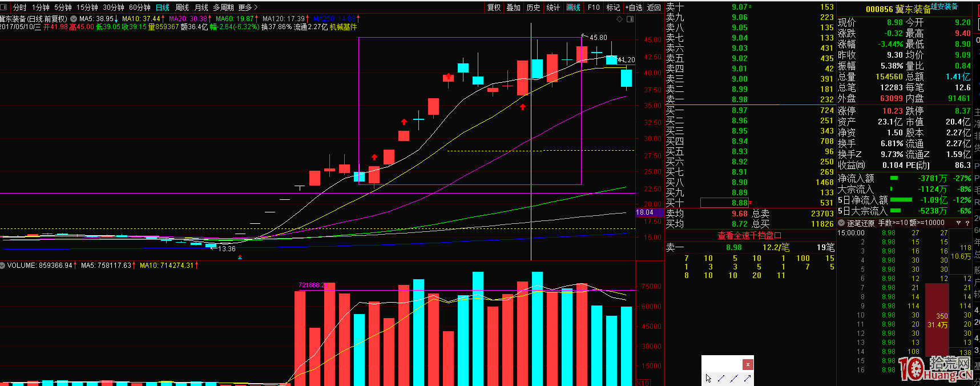Switch to the 周线 weekly chart tab
The width and height of the screenshot is (980, 386).
pos(182,7)
